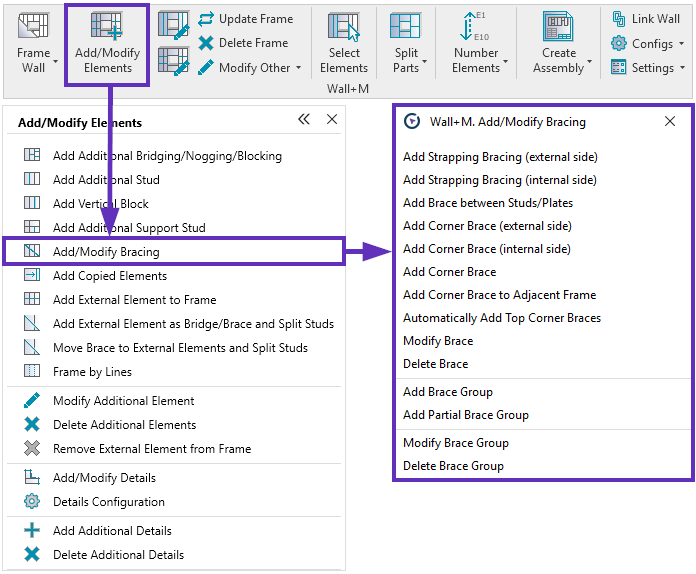Select Add/Modify Bracing menu item

[x=106, y=252]
